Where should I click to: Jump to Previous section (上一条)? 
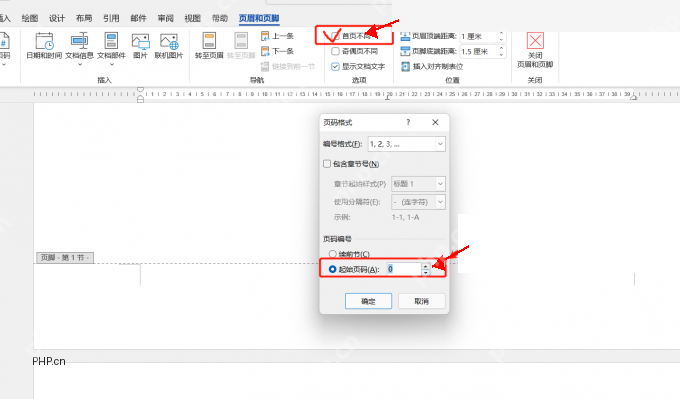pyautogui.click(x=278, y=36)
